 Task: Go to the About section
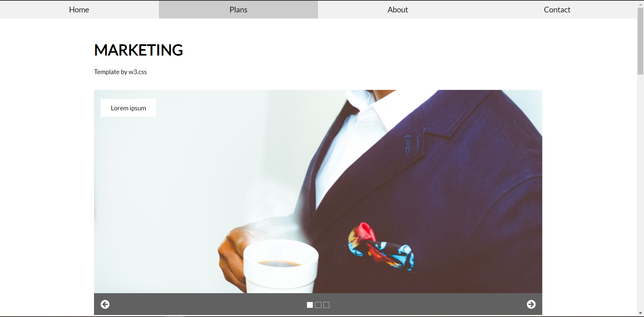398,10
